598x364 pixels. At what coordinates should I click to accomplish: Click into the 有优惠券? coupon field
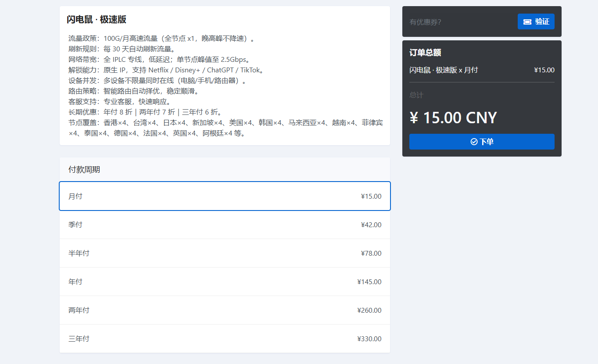point(458,22)
